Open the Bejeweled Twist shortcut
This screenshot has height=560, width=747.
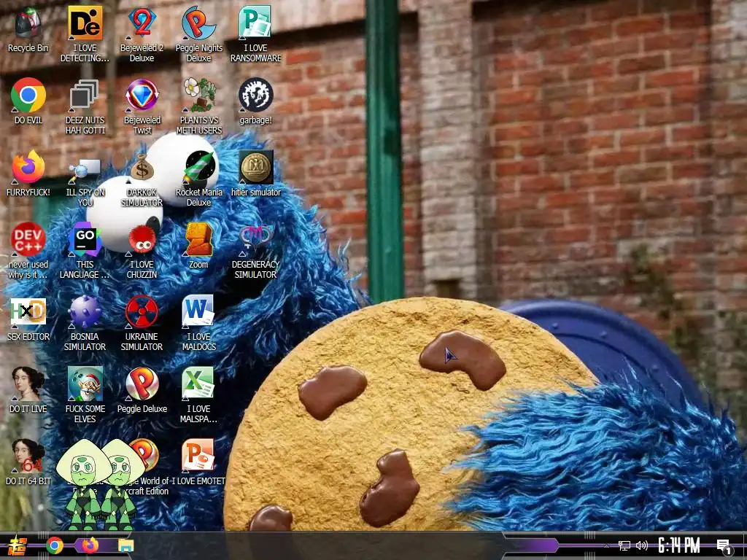142,106
